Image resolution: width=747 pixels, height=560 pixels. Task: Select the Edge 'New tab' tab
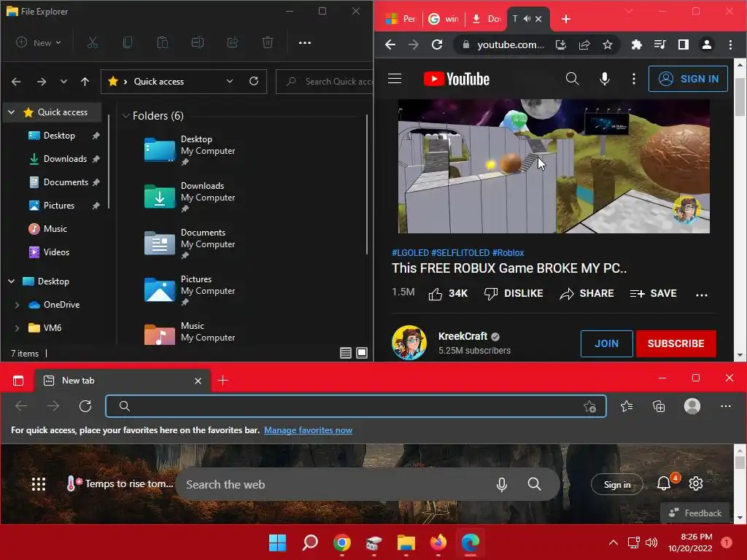click(123, 381)
